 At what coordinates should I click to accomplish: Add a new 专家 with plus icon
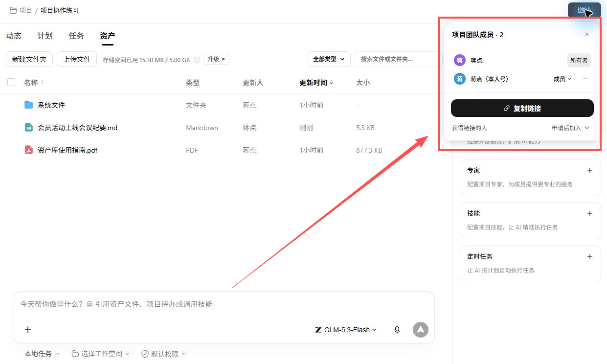[x=590, y=170]
